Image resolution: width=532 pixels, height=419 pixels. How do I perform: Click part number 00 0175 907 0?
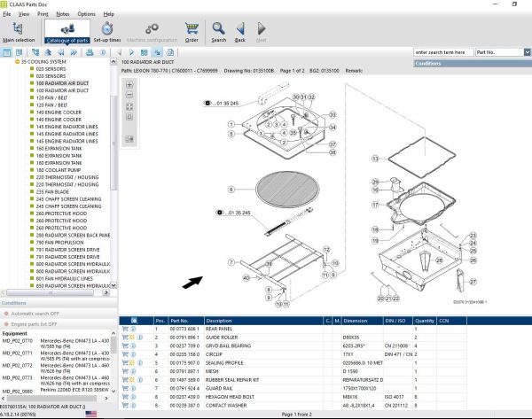(x=184, y=362)
